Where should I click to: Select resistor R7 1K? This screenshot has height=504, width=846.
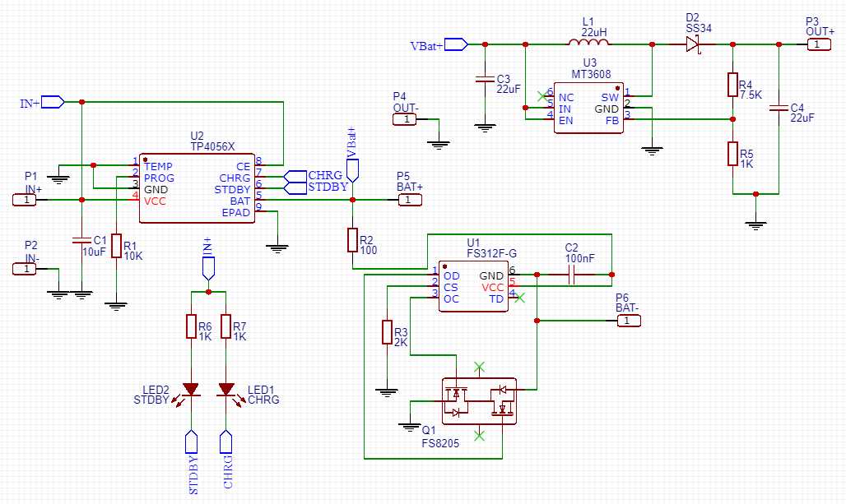(x=225, y=326)
